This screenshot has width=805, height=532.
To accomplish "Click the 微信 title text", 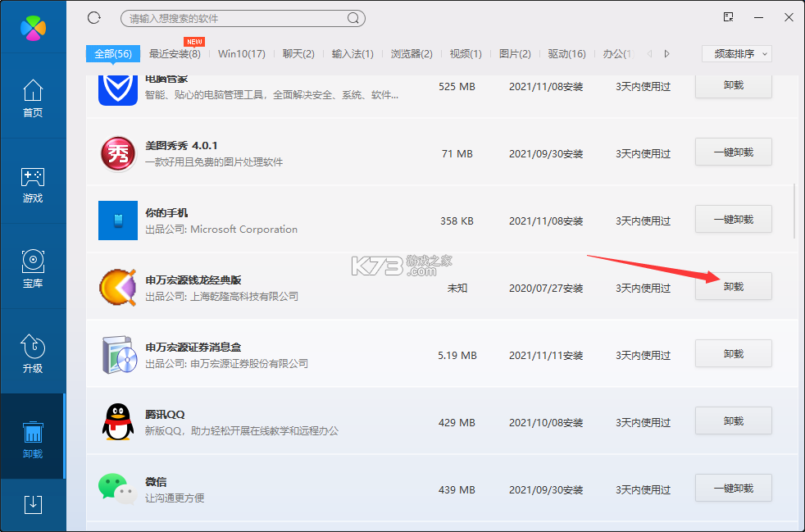I will [156, 482].
